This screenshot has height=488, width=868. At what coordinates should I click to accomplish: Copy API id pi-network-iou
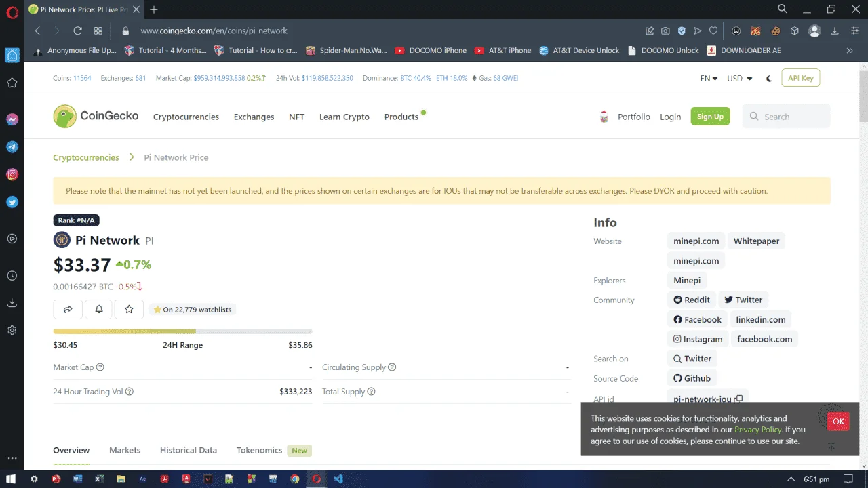click(739, 399)
